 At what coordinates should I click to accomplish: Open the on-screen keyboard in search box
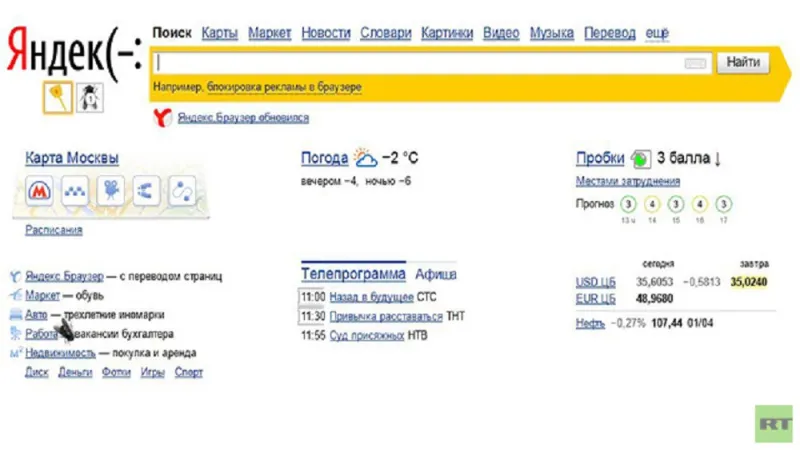click(695, 64)
